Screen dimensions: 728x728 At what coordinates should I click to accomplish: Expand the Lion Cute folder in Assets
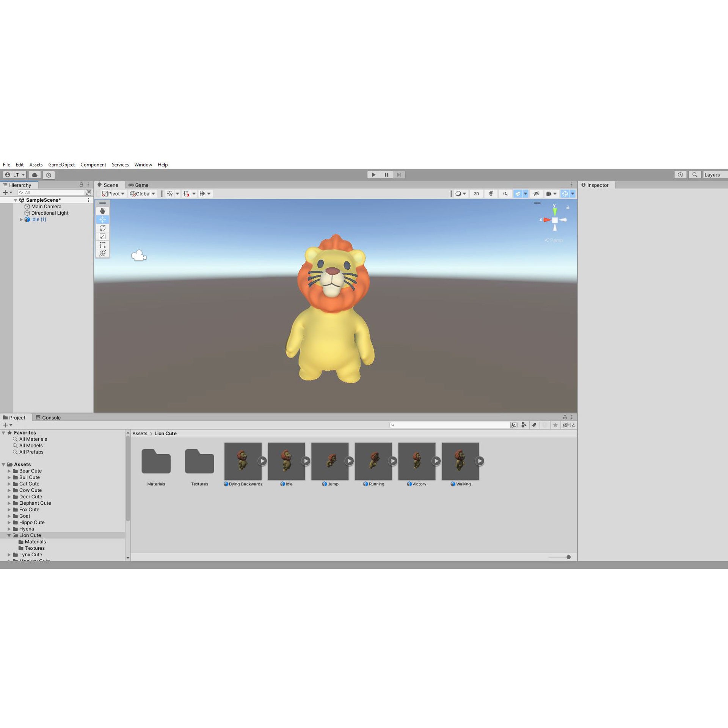pyautogui.click(x=9, y=535)
